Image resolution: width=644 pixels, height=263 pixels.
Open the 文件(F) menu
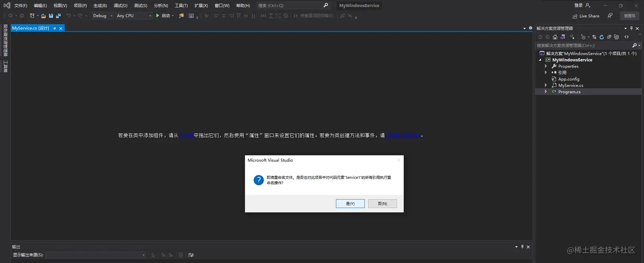(x=20, y=6)
